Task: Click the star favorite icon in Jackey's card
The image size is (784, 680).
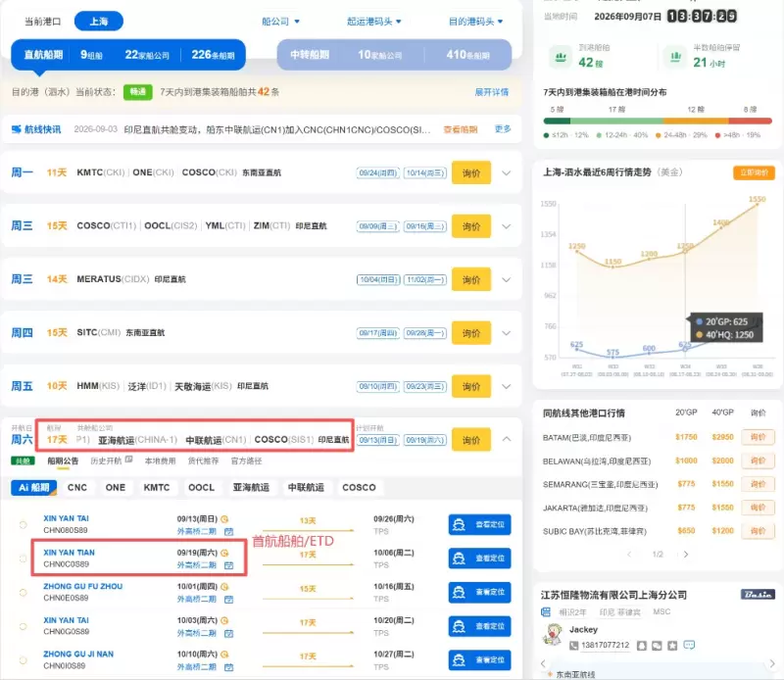Action: [672, 646]
